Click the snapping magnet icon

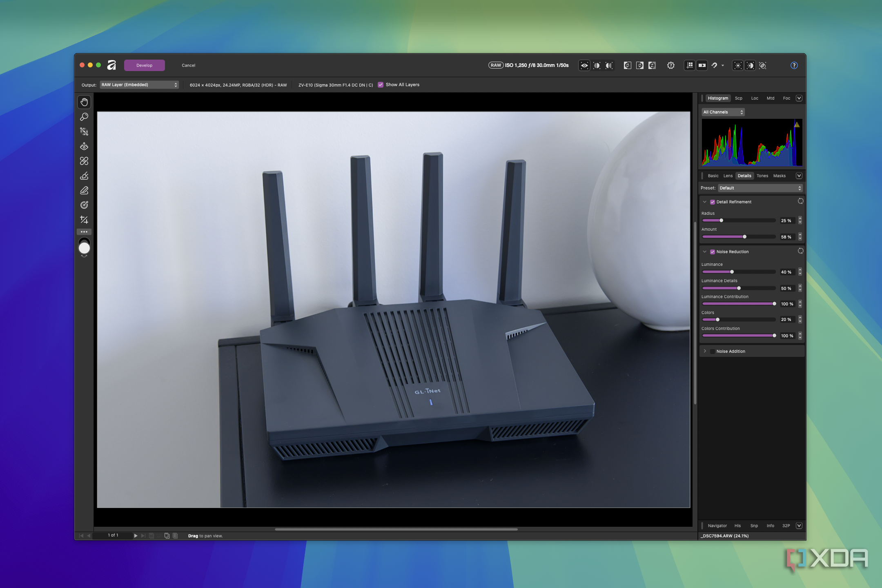714,65
